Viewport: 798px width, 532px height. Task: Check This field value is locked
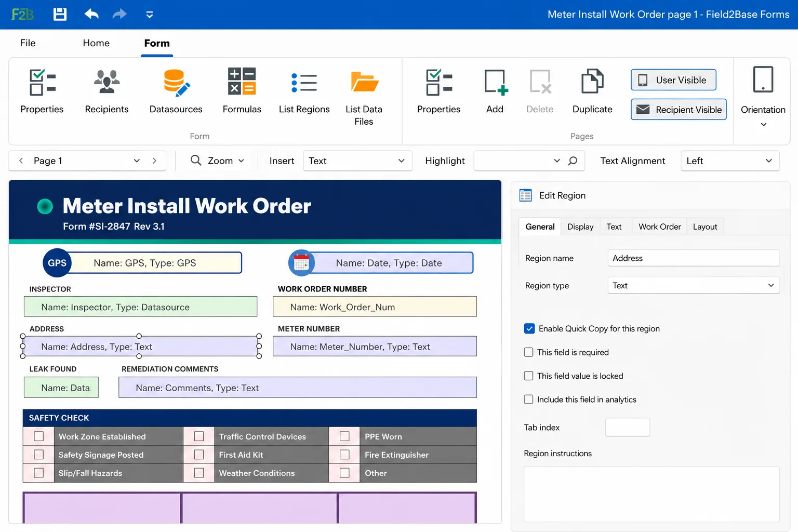(529, 376)
